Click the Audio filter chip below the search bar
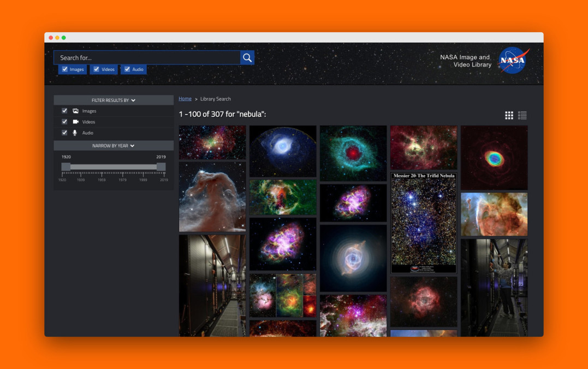This screenshot has height=369, width=588. (133, 69)
